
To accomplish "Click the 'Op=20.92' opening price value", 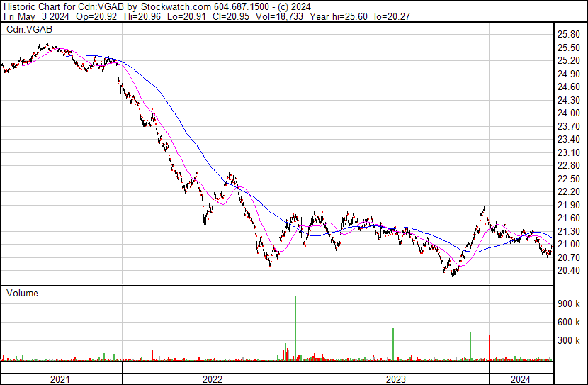I will 96,16.
